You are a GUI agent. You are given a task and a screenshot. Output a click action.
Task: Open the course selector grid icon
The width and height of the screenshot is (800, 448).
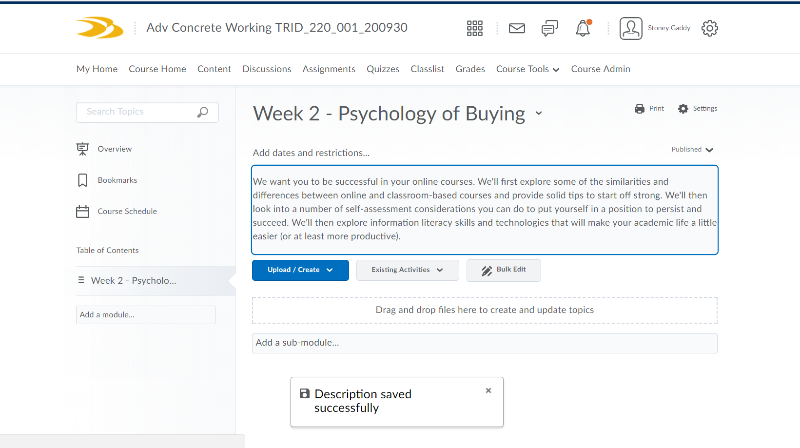point(475,28)
